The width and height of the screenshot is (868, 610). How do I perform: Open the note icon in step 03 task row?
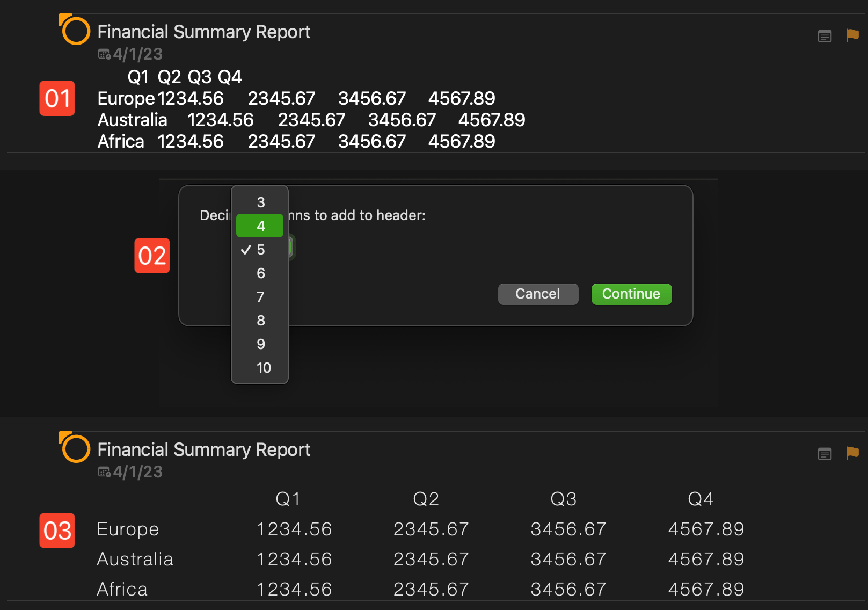(x=825, y=454)
